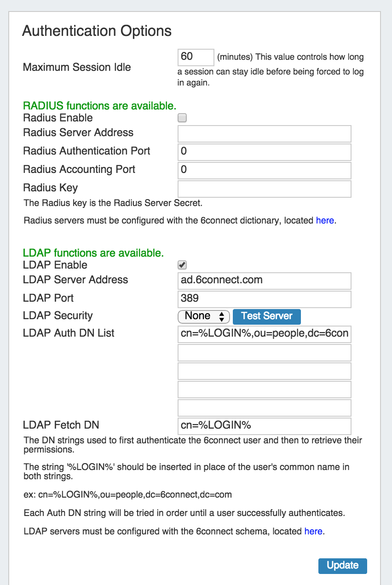Focus the first LDAP Auth DN field
Screen dimensions: 392x585
click(x=264, y=334)
